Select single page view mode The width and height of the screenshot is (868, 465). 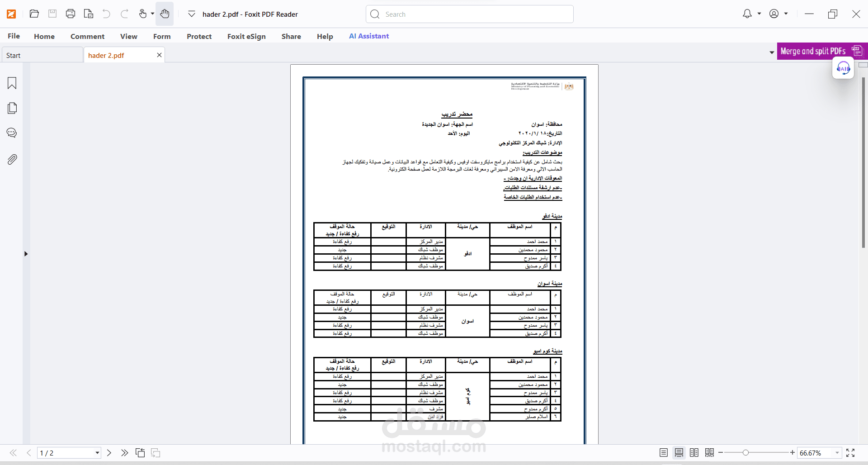click(x=664, y=453)
